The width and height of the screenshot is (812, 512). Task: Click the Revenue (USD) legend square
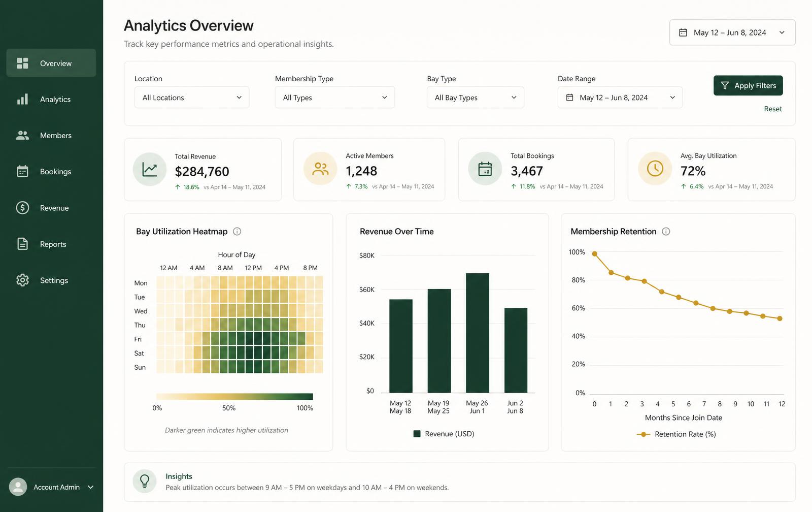pos(417,434)
